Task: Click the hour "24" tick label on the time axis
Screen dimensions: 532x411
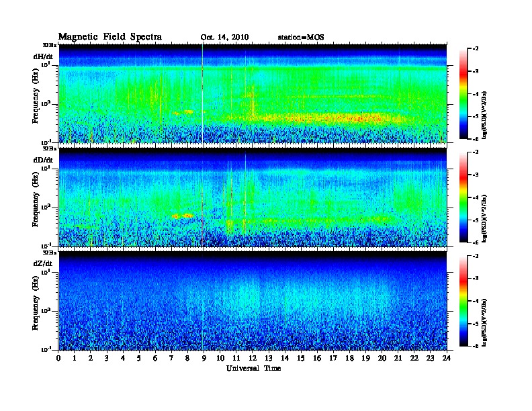Action: (447, 358)
